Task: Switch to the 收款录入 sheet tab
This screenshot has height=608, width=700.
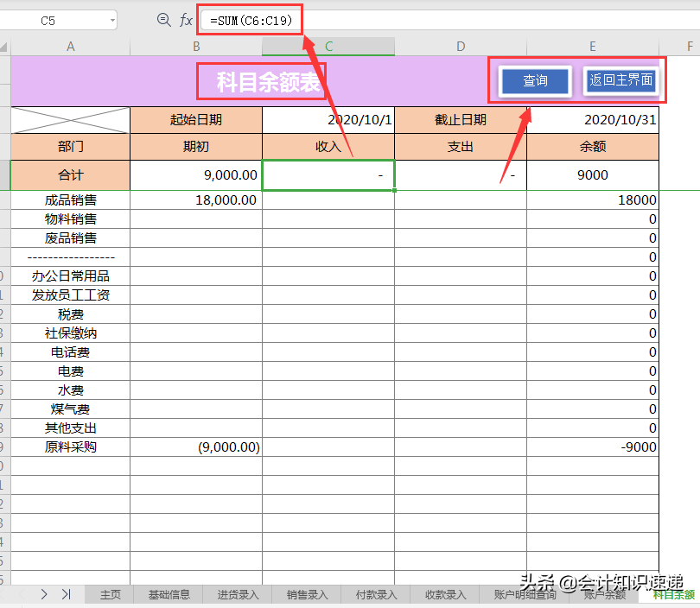Action: tap(446, 595)
